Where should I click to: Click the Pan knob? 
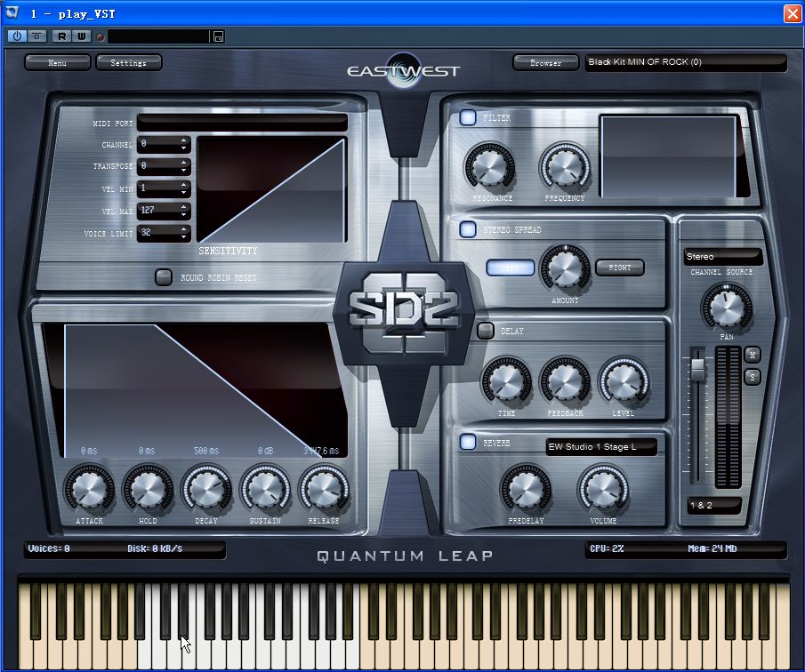click(x=727, y=308)
